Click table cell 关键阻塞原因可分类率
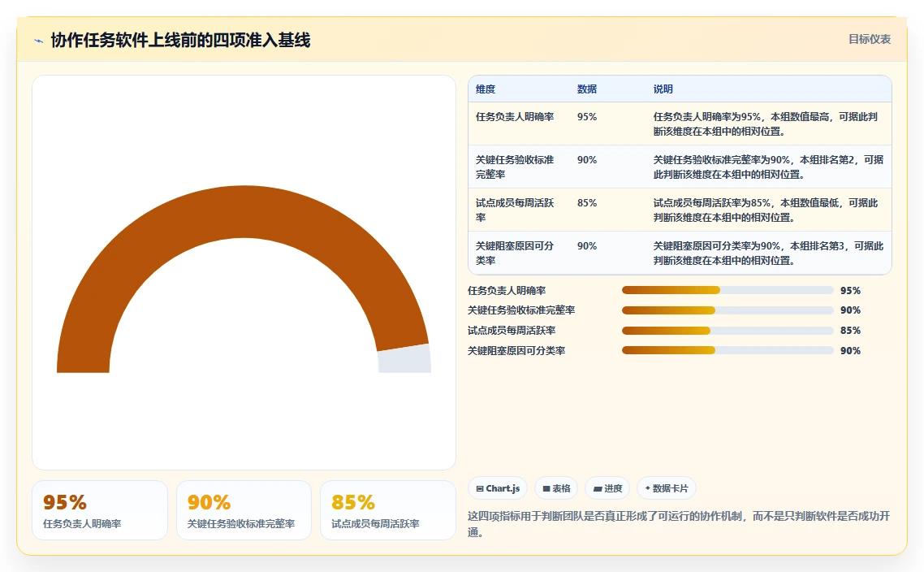Image resolution: width=924 pixels, height=572 pixels. pyautogui.click(x=515, y=253)
